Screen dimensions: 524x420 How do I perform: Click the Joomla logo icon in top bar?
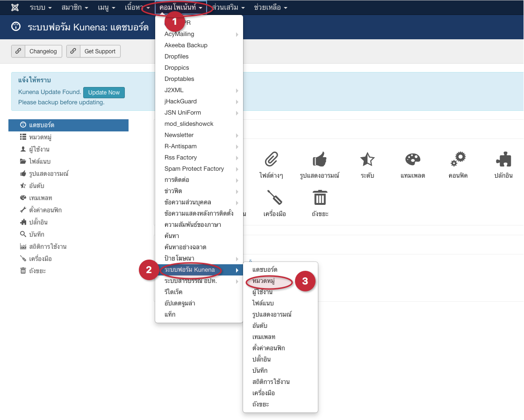(x=15, y=8)
